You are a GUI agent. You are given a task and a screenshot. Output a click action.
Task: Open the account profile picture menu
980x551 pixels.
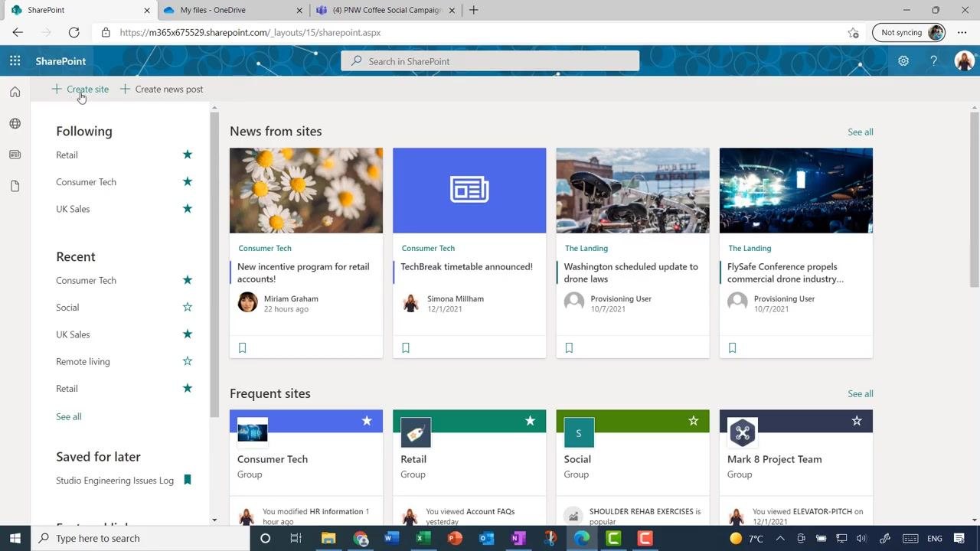[964, 61]
